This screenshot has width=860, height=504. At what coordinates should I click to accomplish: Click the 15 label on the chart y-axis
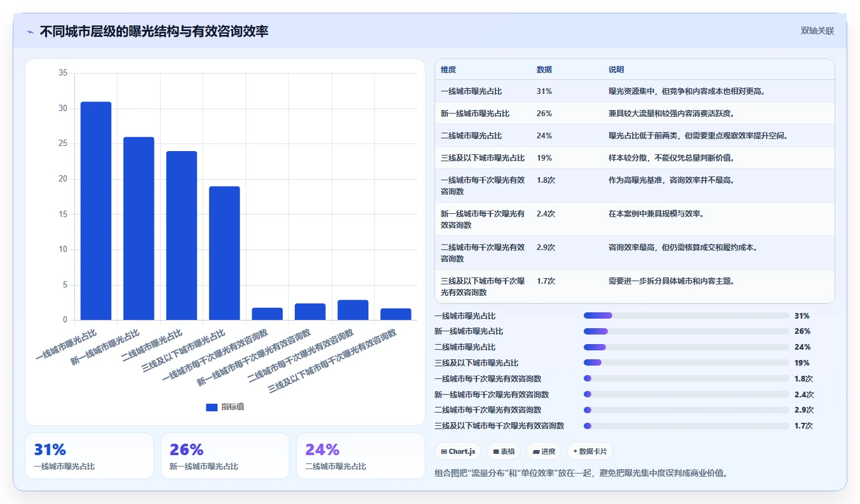point(63,215)
